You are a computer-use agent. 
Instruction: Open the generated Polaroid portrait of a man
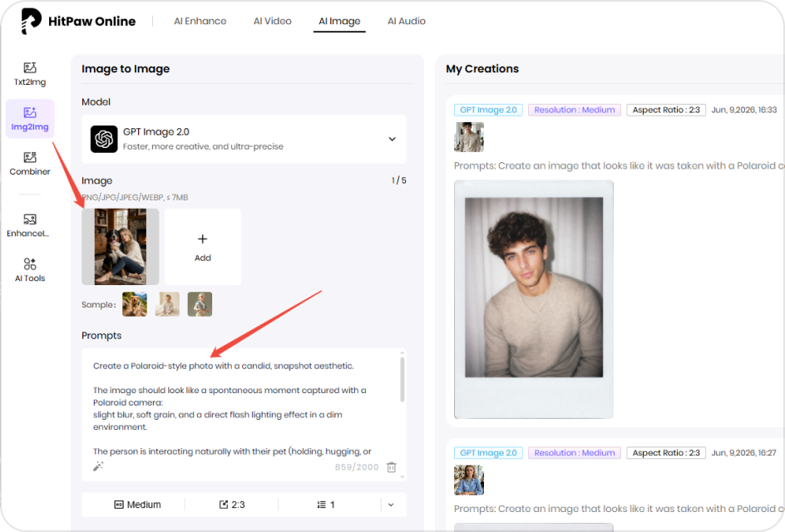tap(534, 299)
